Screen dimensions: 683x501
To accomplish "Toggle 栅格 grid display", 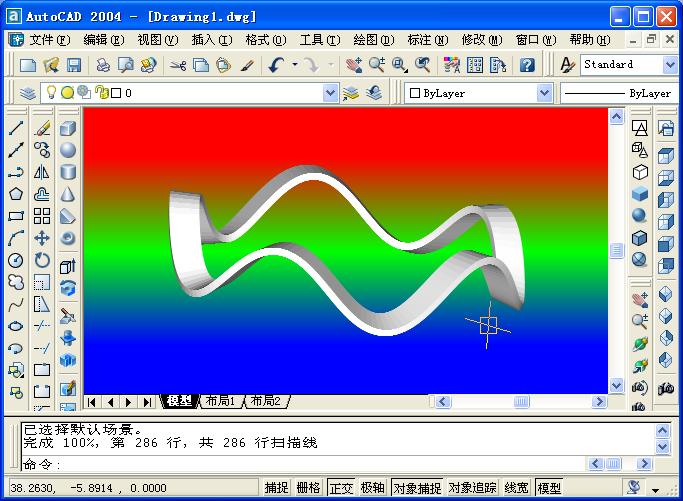I will click(x=308, y=487).
